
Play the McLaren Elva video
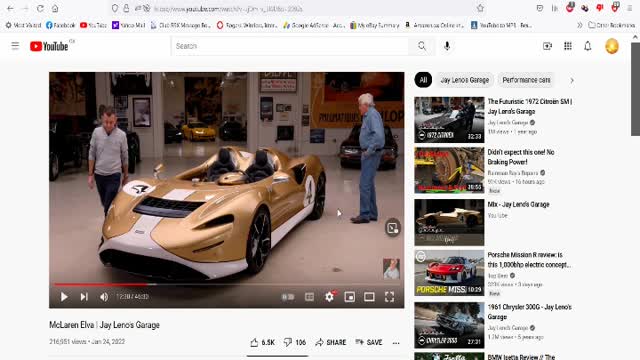point(64,297)
